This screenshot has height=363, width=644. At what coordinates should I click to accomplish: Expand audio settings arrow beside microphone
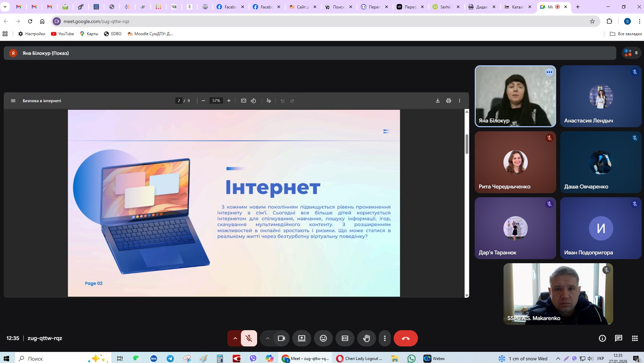tap(235, 338)
